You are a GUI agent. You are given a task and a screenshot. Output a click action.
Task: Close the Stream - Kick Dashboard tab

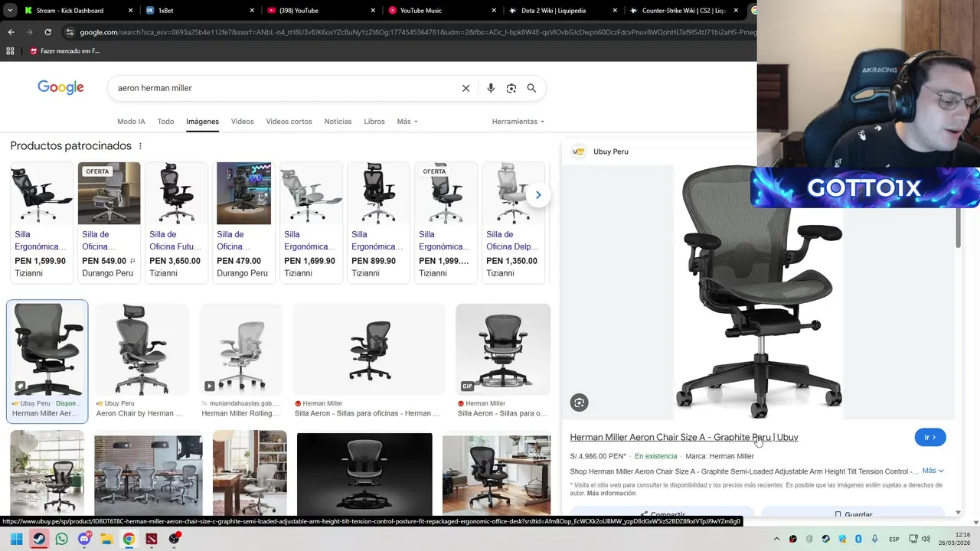click(130, 11)
